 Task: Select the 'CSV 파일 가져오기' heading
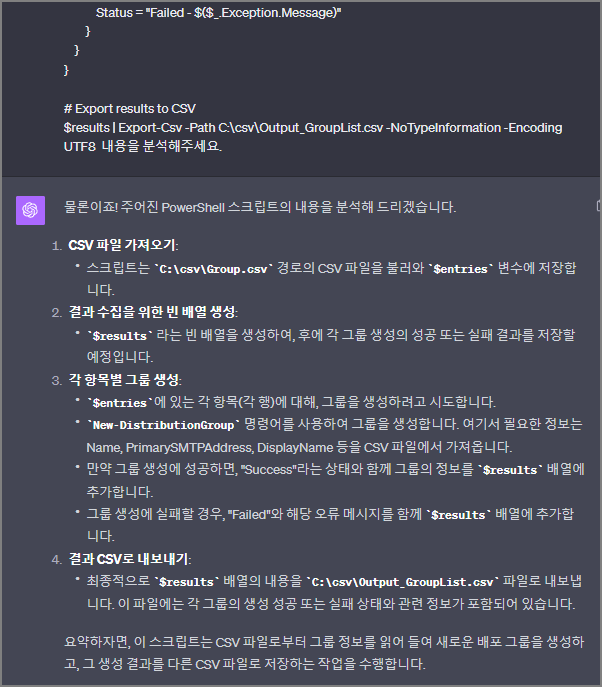tap(123, 245)
